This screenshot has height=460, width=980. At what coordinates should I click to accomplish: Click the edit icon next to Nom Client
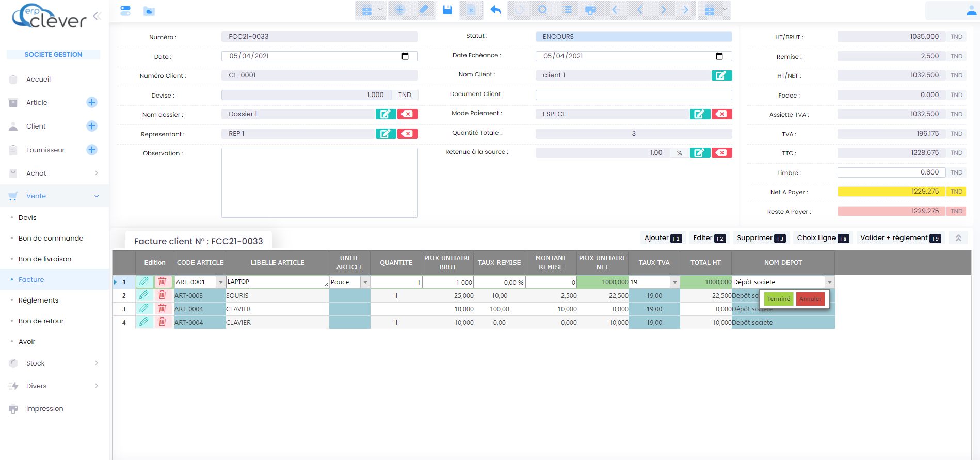pos(721,75)
